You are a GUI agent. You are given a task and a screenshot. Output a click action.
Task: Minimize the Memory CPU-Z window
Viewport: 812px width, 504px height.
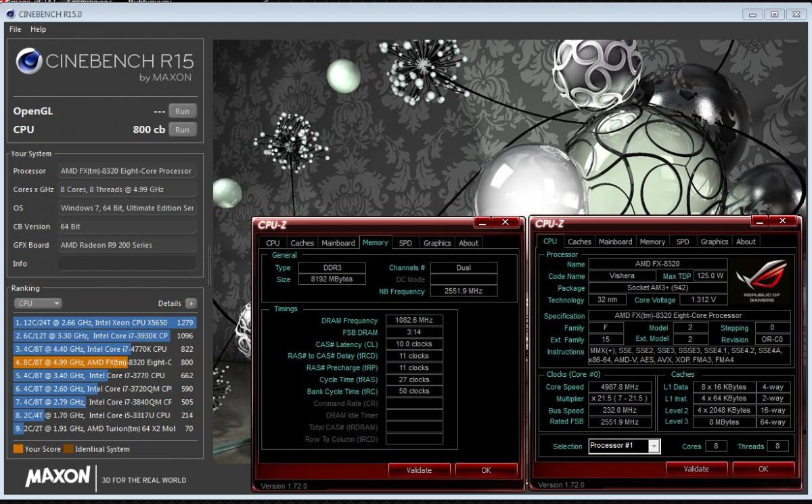[482, 223]
